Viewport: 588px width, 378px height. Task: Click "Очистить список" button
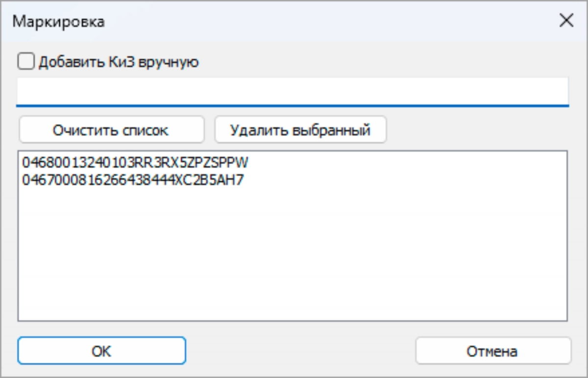click(x=111, y=130)
